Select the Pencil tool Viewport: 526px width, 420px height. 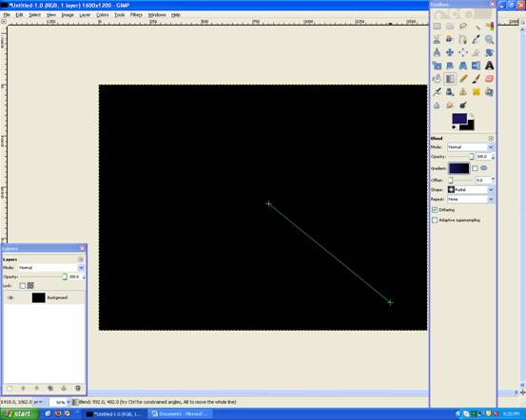(x=463, y=79)
